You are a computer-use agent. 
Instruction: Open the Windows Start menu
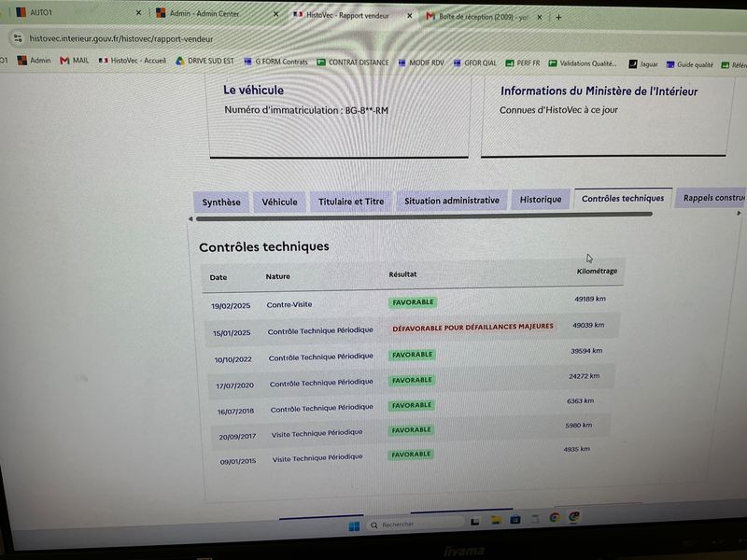click(x=354, y=526)
